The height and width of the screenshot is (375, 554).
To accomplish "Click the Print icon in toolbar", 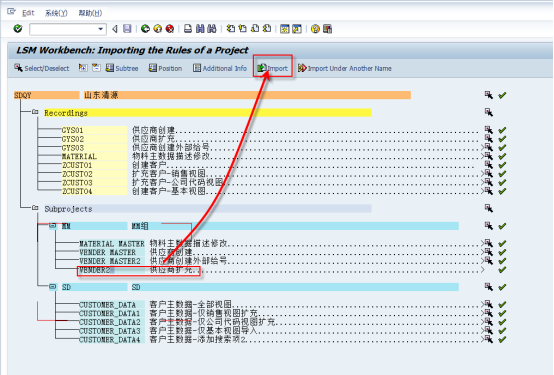I will point(188,29).
